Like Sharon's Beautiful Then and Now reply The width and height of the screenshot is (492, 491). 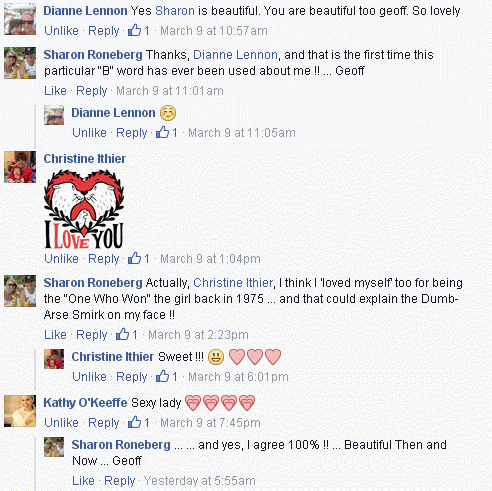(83, 481)
